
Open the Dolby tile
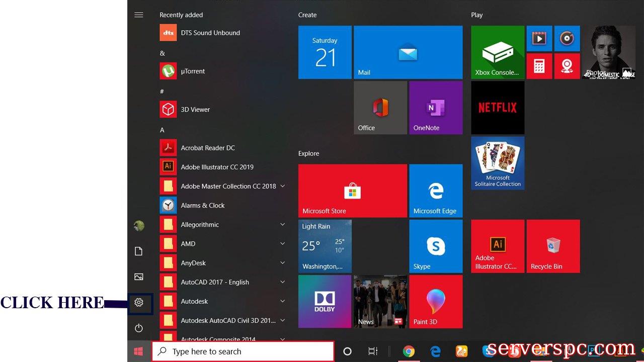point(325,301)
